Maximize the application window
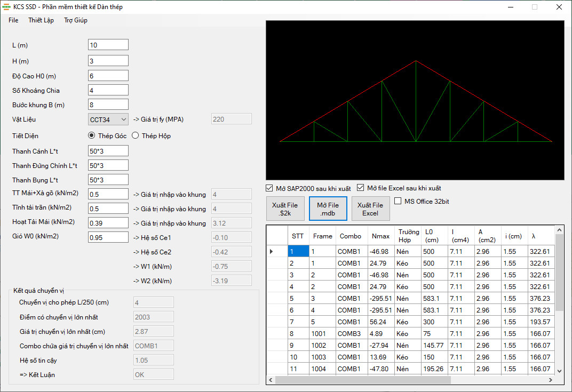The image size is (572, 392). tap(534, 7)
